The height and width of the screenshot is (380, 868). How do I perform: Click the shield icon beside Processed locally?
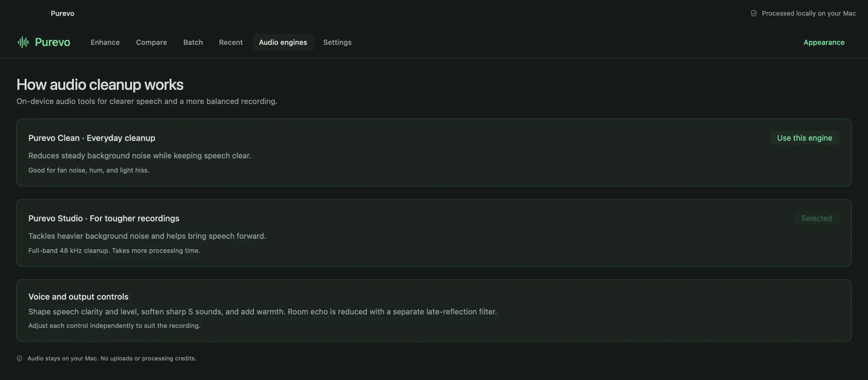753,13
